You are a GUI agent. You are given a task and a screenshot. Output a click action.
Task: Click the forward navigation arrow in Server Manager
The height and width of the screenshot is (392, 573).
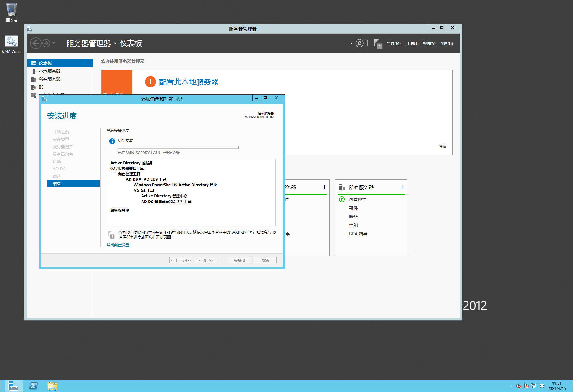click(x=46, y=43)
